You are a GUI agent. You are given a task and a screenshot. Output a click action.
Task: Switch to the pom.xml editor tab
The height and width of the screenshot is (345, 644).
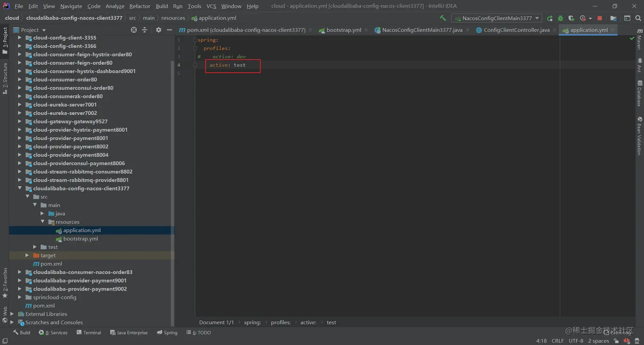246,30
